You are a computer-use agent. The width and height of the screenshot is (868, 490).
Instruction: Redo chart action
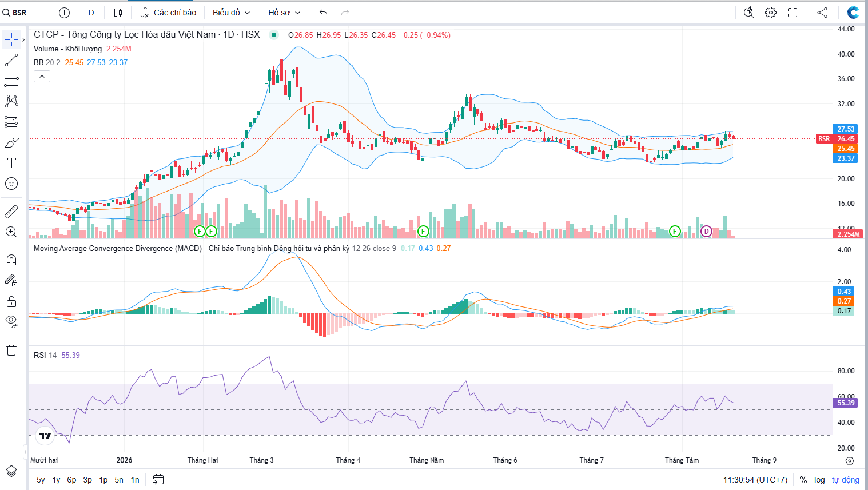coord(345,13)
